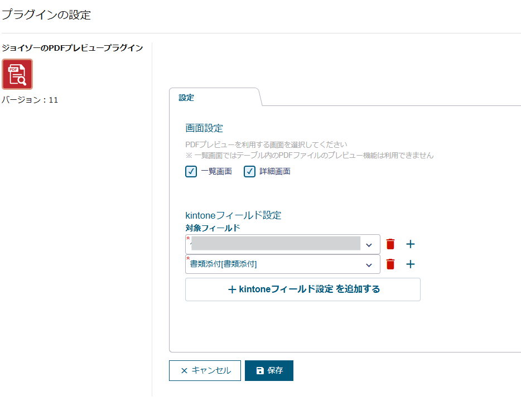Click the floppy disk icon on 保存
Screen dimensions: 521x420
pyautogui.click(x=260, y=371)
